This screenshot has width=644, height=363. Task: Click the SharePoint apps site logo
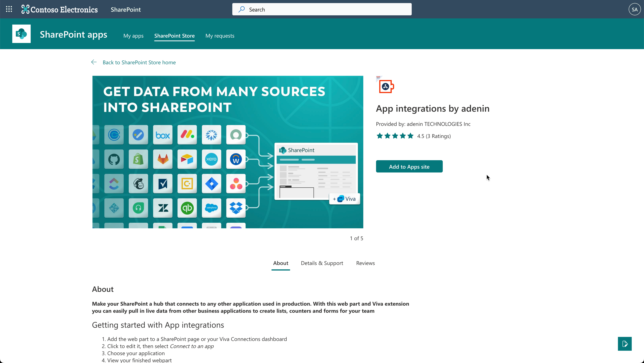tap(21, 34)
